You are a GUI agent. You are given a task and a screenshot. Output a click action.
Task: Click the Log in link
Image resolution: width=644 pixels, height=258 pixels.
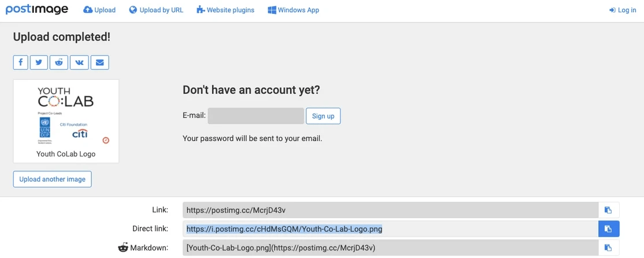[x=623, y=10]
